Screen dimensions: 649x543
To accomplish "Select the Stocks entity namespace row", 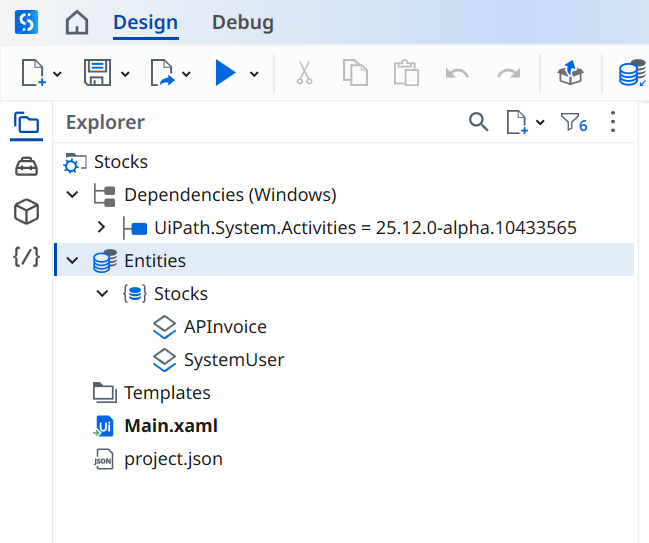I will 180,294.
